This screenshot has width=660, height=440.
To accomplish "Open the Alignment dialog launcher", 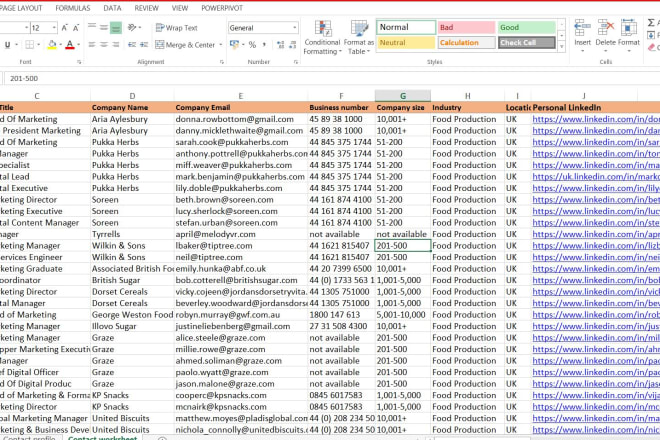I will (x=222, y=62).
